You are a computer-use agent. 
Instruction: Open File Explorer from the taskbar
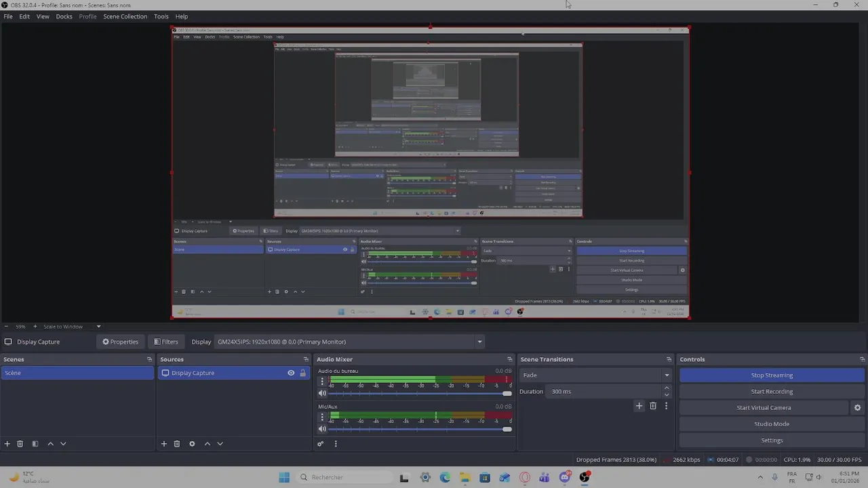[x=465, y=477]
